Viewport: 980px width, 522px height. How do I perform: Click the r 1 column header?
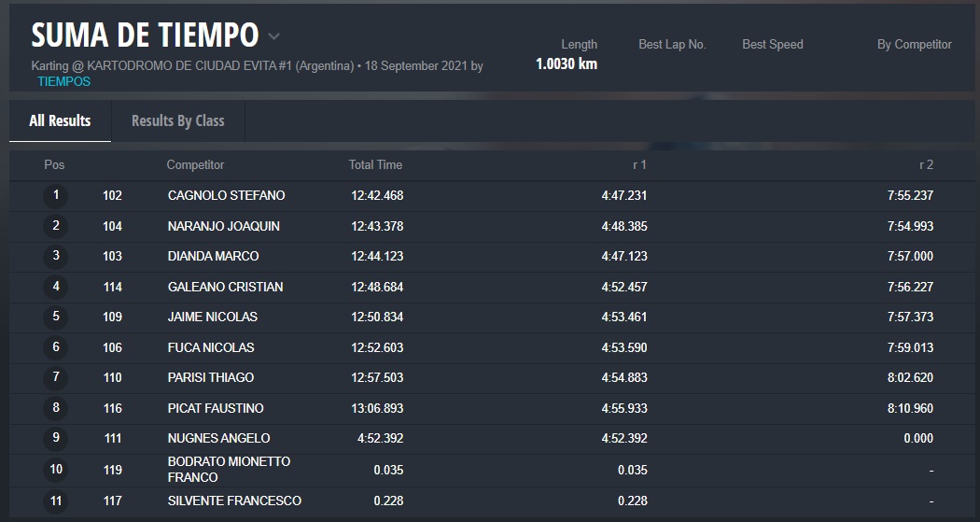click(638, 165)
